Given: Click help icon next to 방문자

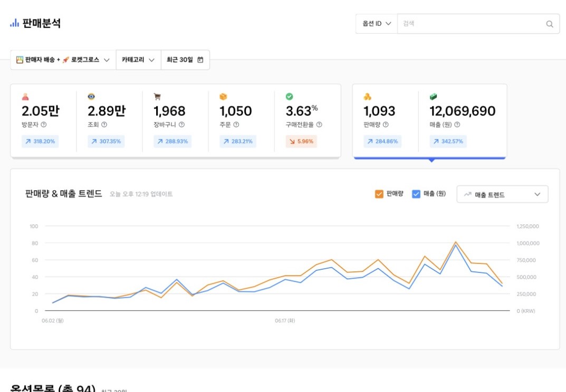Looking at the screenshot, I should (x=44, y=125).
